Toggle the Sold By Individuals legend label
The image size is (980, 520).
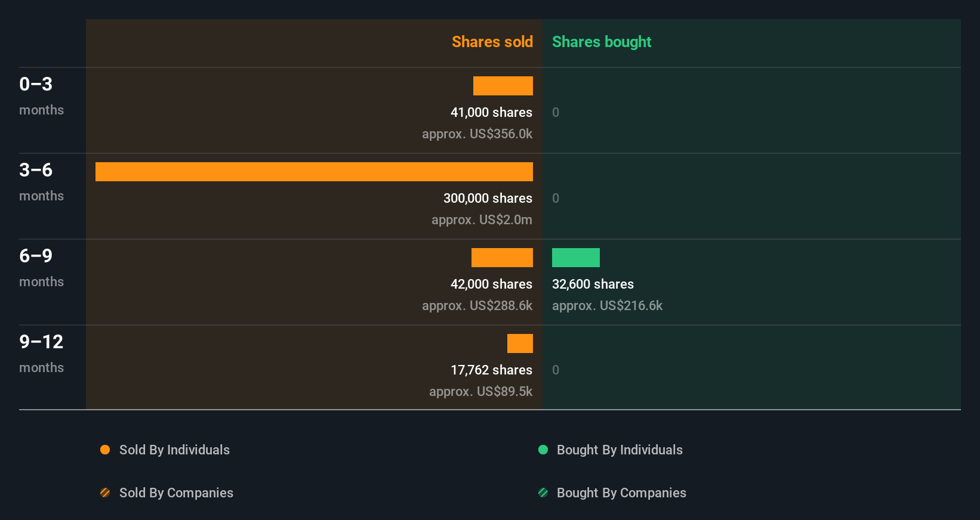(x=174, y=450)
